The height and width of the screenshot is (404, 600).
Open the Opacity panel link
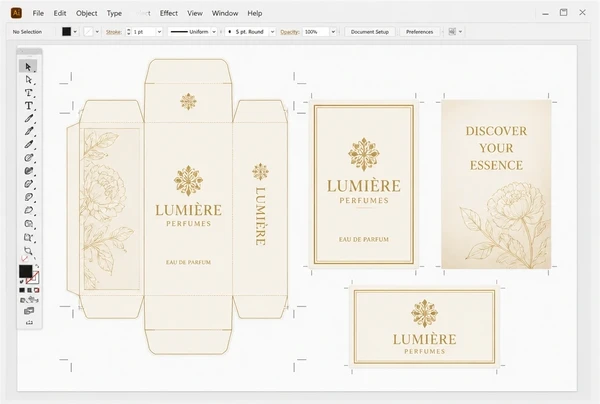coord(289,32)
